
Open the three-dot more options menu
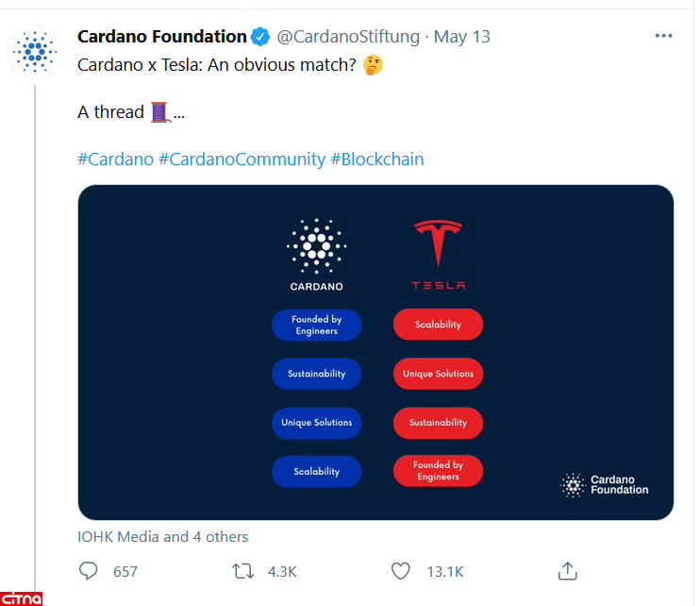tap(664, 37)
